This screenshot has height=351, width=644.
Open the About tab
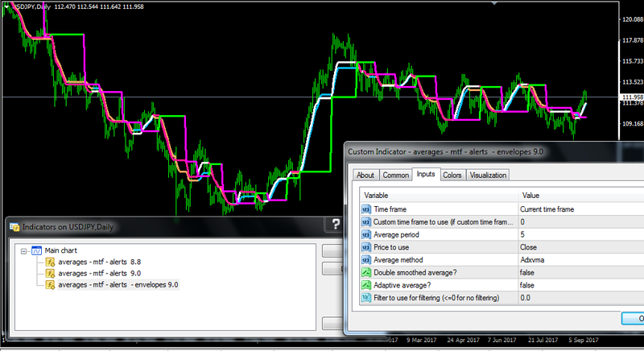[365, 175]
